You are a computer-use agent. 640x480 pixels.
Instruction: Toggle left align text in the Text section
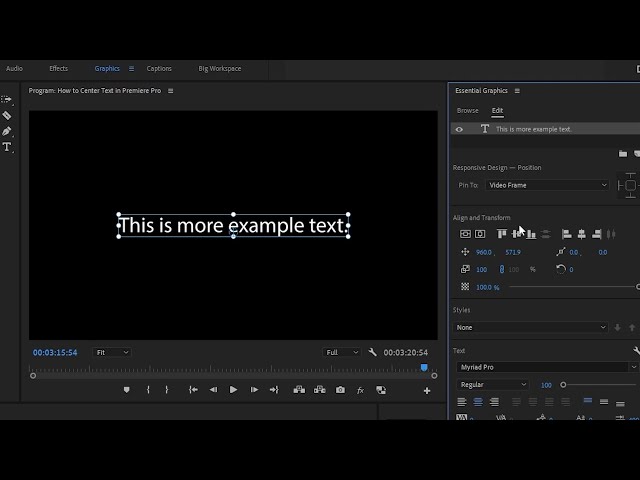click(x=462, y=402)
